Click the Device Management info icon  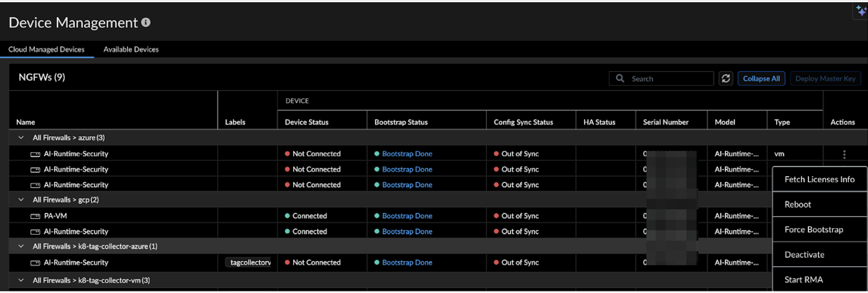pos(146,22)
